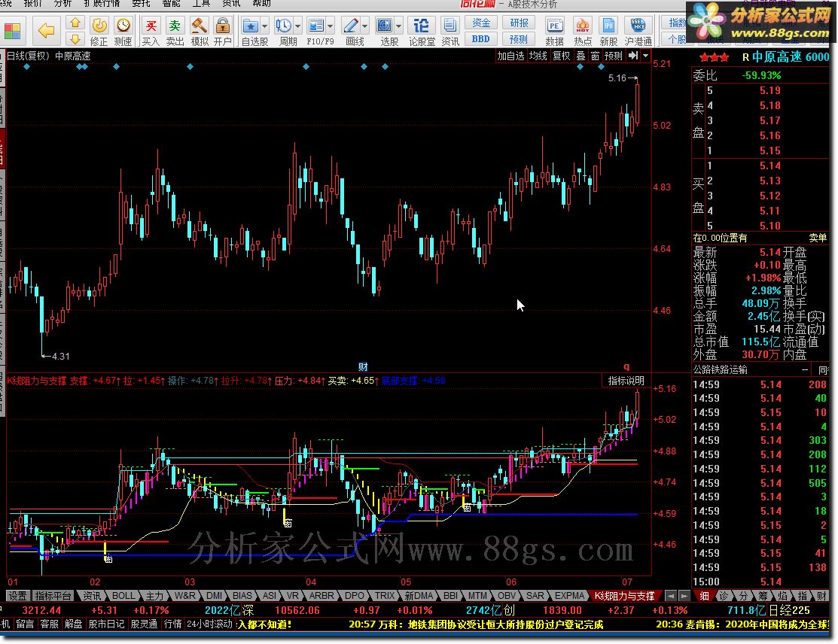Toggle the 均线 moving average display
Image resolution: width=838 pixels, height=644 pixels.
[x=538, y=56]
